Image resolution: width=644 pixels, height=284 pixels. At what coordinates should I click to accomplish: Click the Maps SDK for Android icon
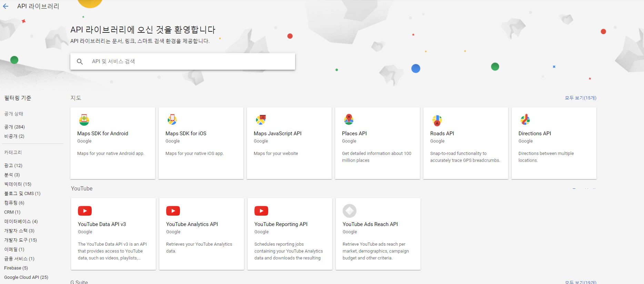click(84, 120)
